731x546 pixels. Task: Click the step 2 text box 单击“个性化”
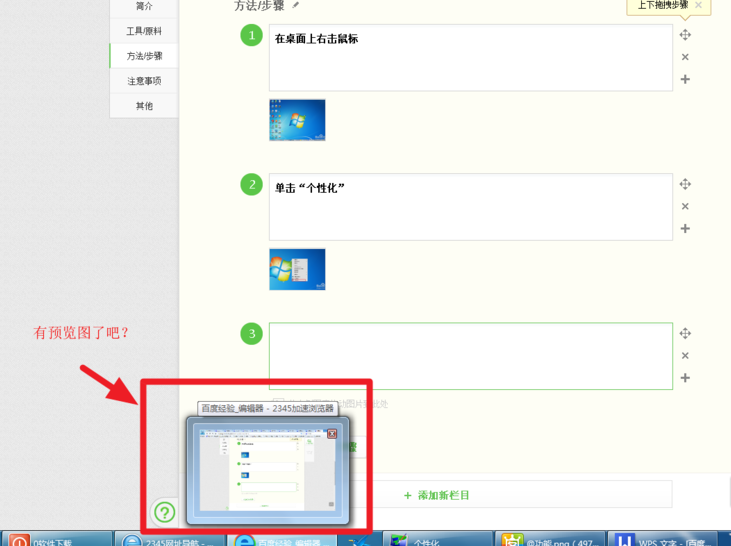[x=470, y=207]
